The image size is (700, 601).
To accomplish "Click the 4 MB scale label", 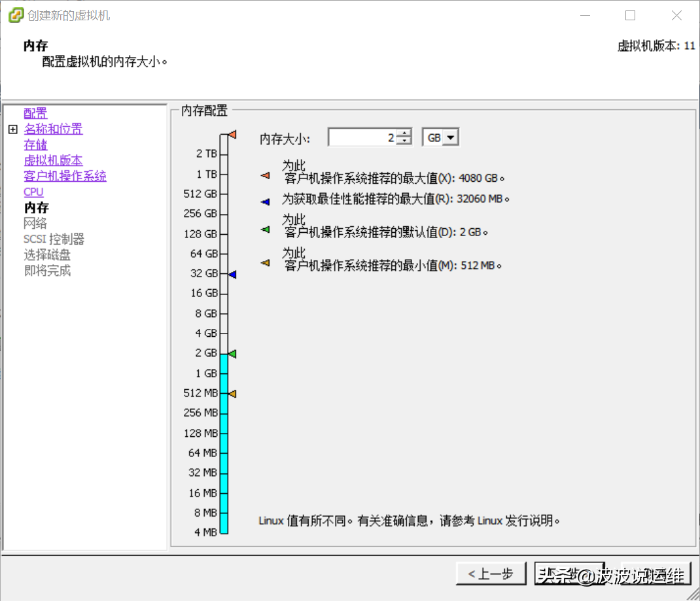I will tap(205, 532).
